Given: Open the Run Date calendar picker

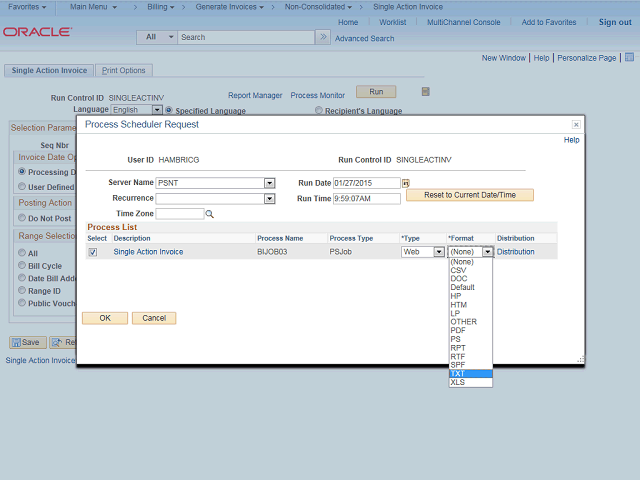Looking at the screenshot, I should pos(406,183).
